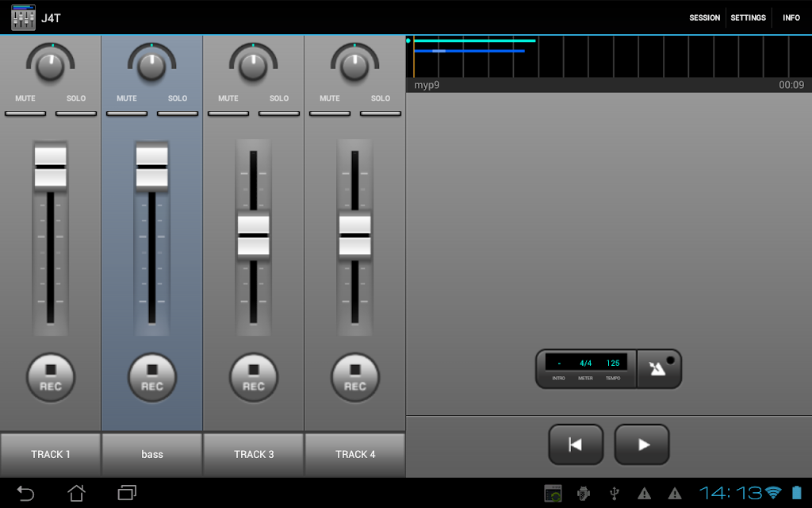Image resolution: width=812 pixels, height=508 pixels.
Task: Select the TRACK 1 label button
Action: (x=51, y=454)
